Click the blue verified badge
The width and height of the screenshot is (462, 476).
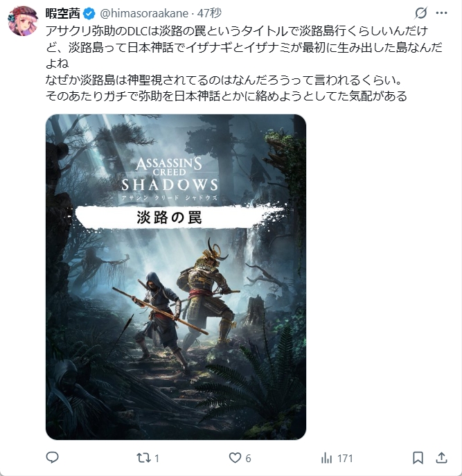click(89, 14)
